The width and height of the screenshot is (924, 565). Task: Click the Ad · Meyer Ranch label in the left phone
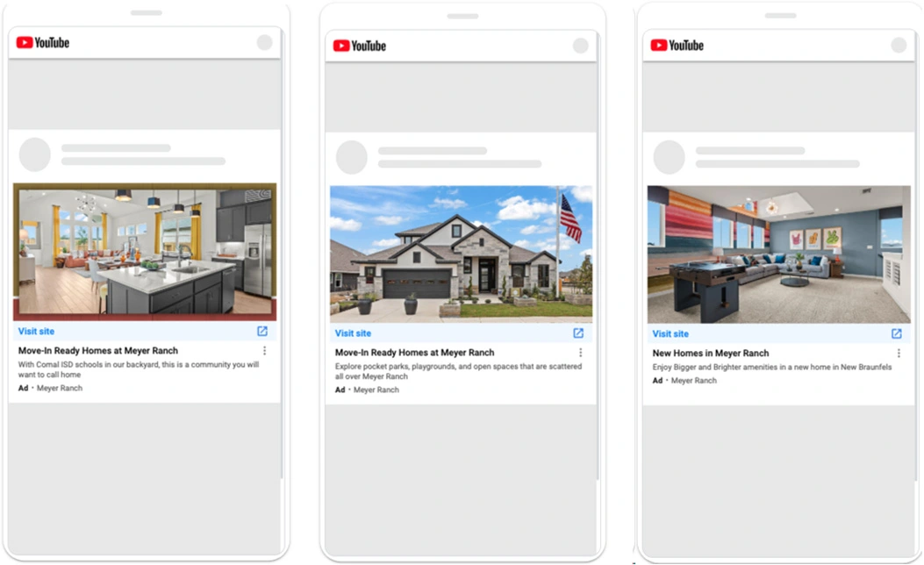[x=50, y=389]
